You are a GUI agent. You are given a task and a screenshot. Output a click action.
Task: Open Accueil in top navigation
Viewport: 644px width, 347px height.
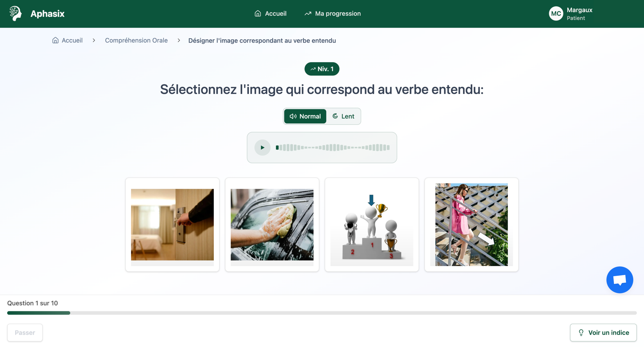pos(270,14)
